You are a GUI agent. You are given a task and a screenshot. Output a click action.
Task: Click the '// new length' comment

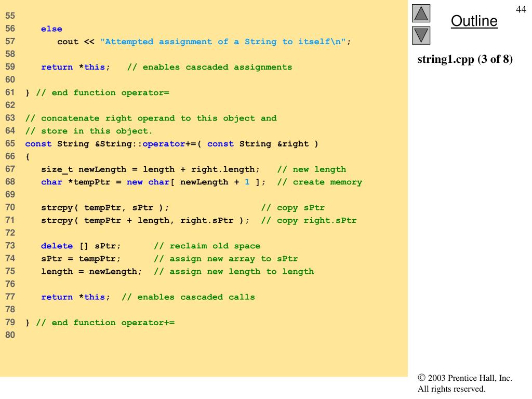[312, 169]
